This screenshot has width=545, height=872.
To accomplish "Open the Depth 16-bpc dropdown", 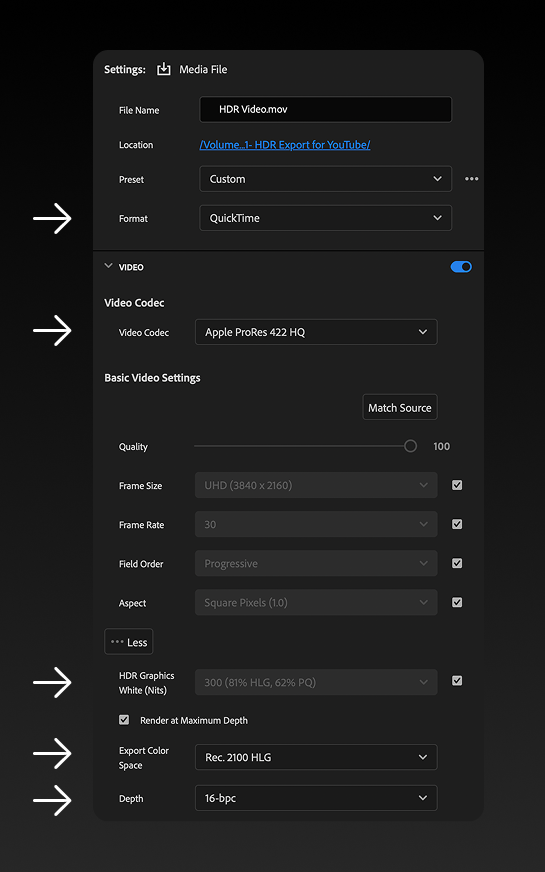I will tap(316, 798).
